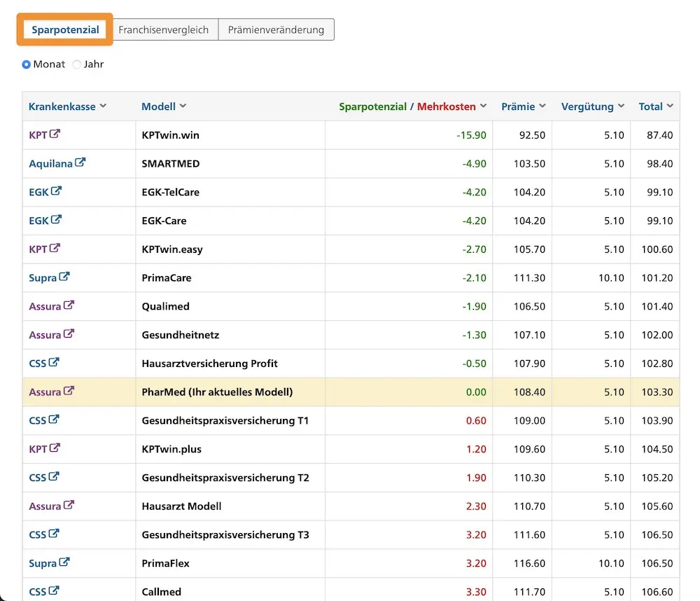Viewport: 700px width, 601px height.
Task: Select the Sparpotenzial tab
Action: pyautogui.click(x=65, y=29)
